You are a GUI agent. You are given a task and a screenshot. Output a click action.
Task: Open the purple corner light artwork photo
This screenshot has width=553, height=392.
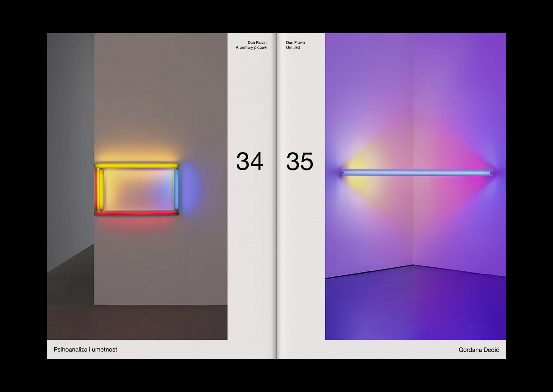tap(415, 186)
